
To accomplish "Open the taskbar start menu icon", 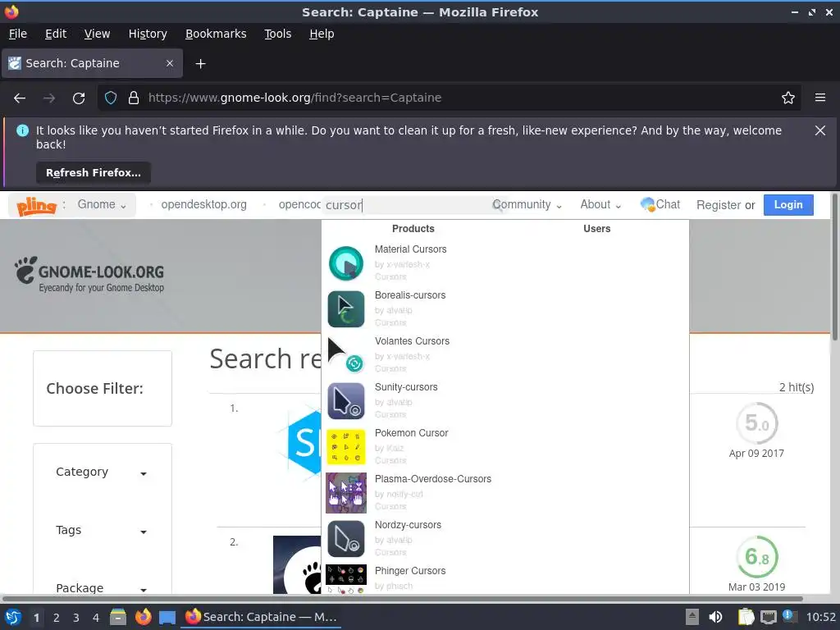I will click(x=13, y=617).
